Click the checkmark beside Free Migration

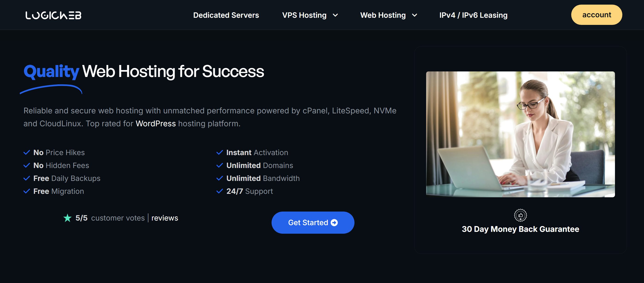[x=27, y=191]
